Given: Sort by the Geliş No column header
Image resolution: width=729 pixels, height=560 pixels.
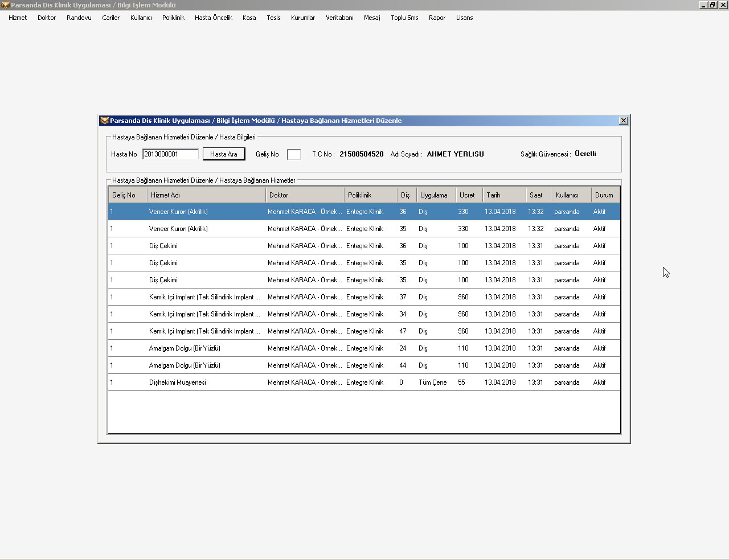Looking at the screenshot, I should [x=128, y=195].
